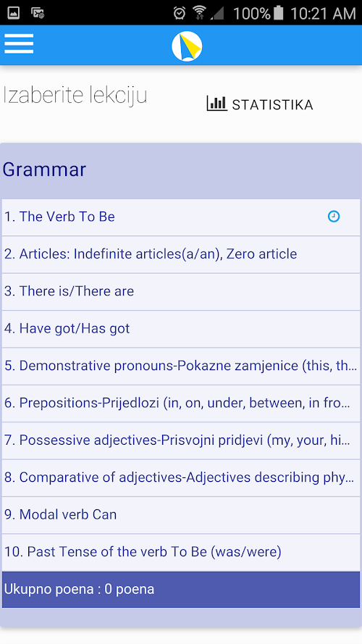The height and width of the screenshot is (644, 362).
Task: Choose lesson 3. There is/There are
Action: [181, 292]
